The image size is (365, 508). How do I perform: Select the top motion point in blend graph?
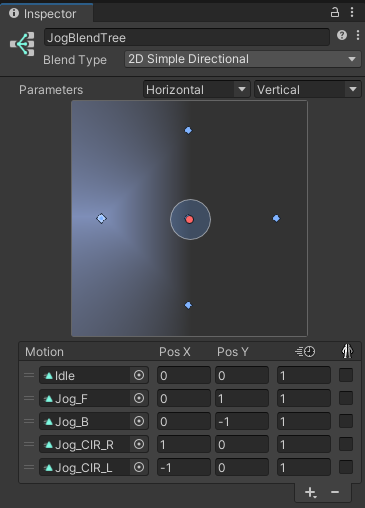pos(188,130)
